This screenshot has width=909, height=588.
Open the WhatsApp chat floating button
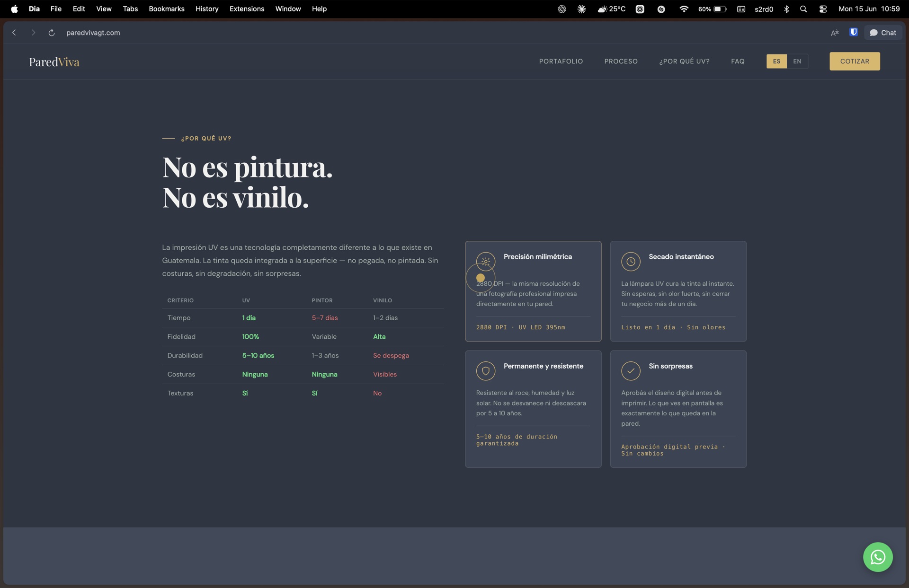878,557
